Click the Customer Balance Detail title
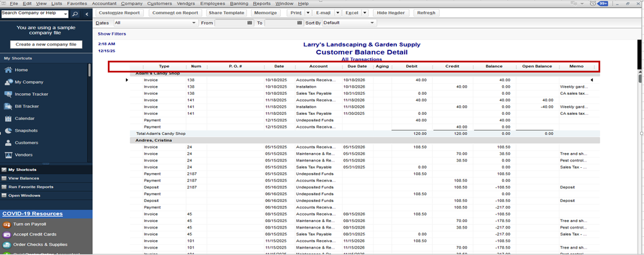The width and height of the screenshot is (644, 255). 362,52
